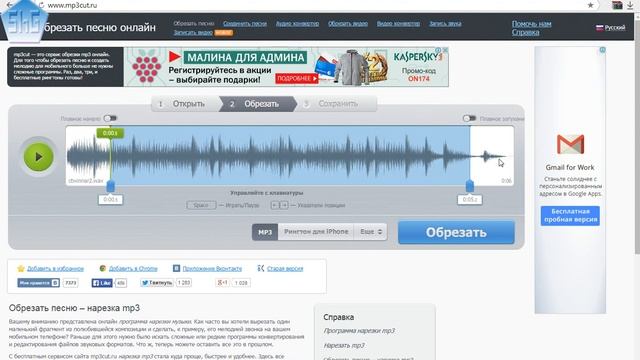Click the VKontakte app icon

tap(176, 268)
